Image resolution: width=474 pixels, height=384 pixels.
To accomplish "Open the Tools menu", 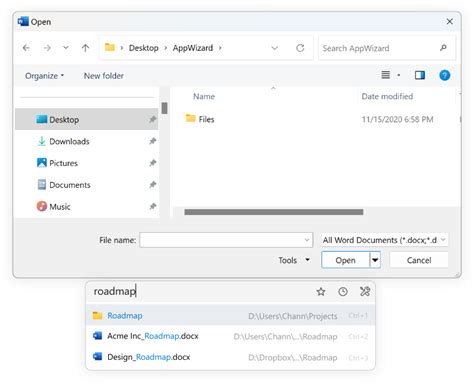I will (294, 260).
